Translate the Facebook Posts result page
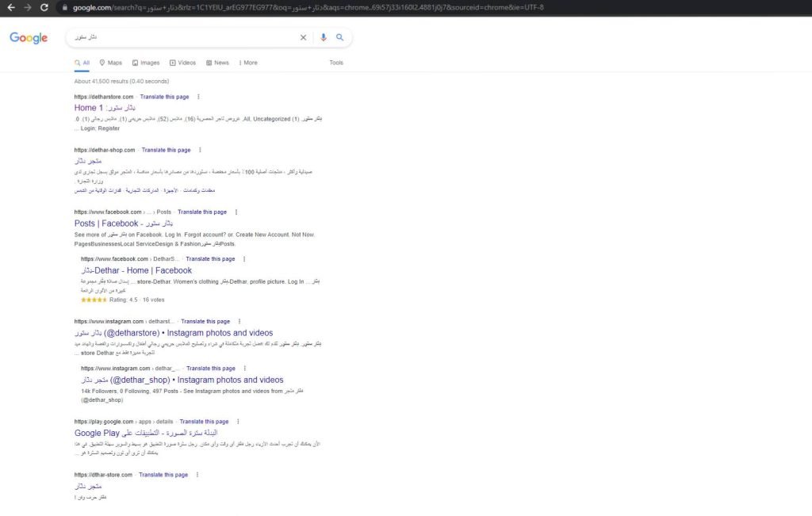 pyautogui.click(x=202, y=212)
